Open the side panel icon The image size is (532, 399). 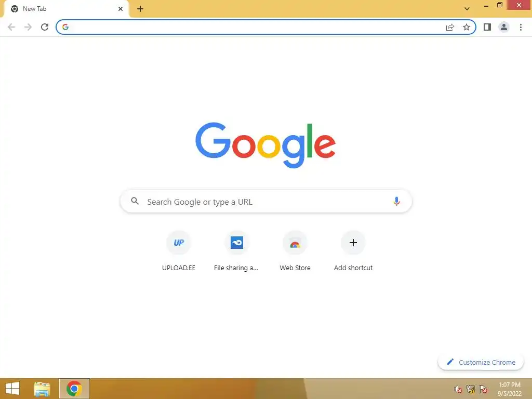pyautogui.click(x=487, y=27)
